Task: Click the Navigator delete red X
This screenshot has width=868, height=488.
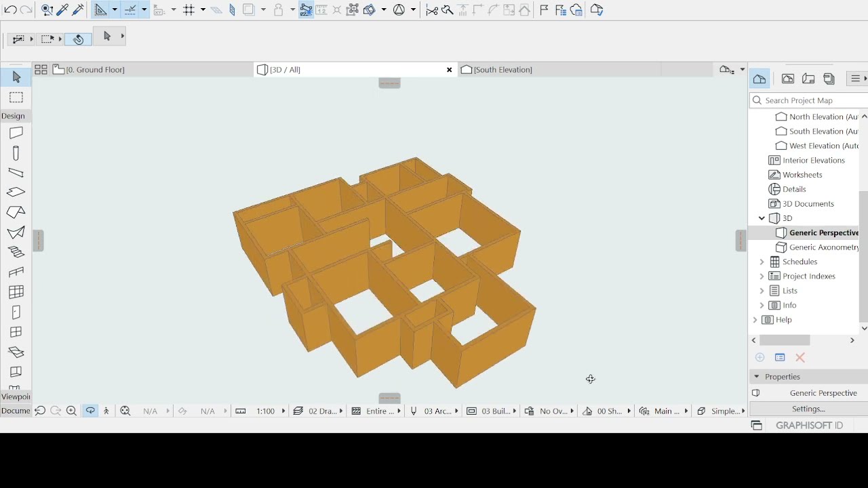Action: pos(800,357)
